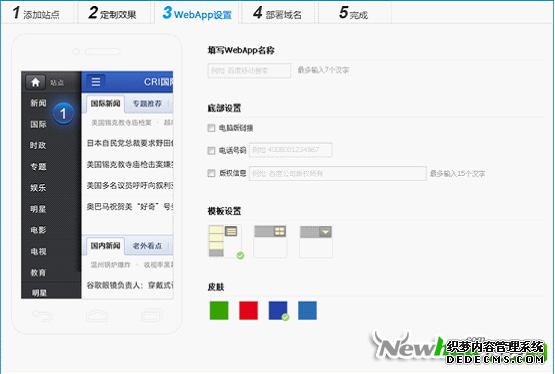Screen dimensions: 555x374
Task: Open headline starting 美国多名议员
Action: [130, 185]
